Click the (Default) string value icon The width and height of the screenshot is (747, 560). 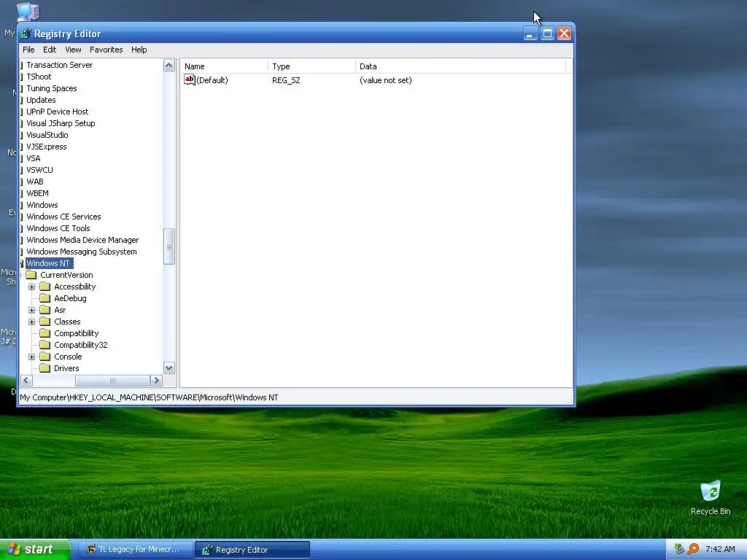(190, 80)
